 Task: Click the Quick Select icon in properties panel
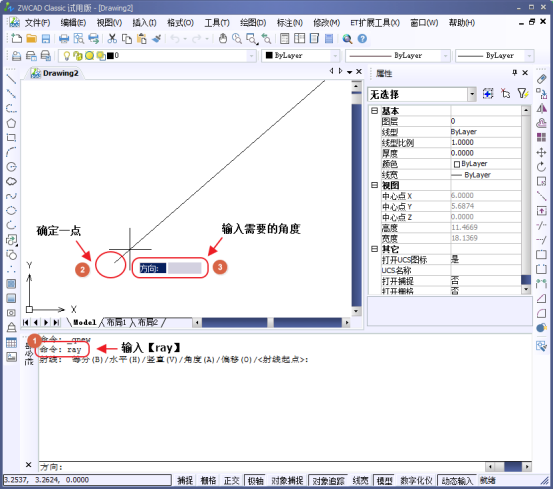(523, 94)
